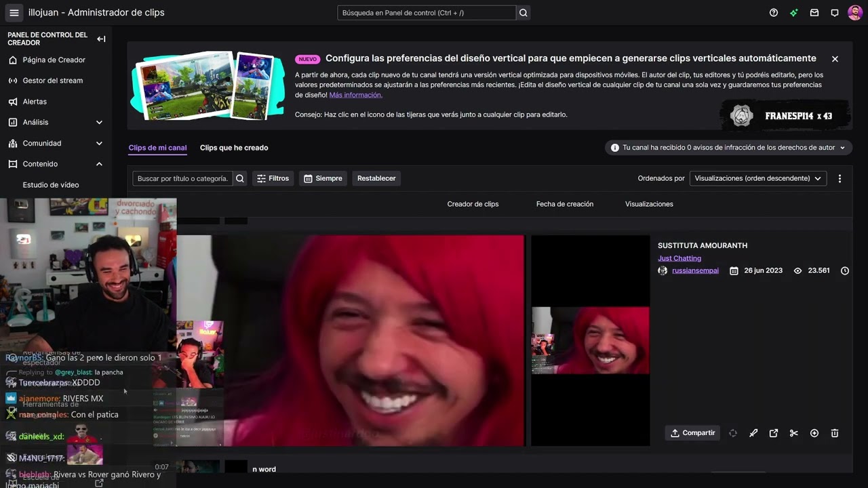Open the Filtros button
This screenshot has width=868, height=488.
click(x=273, y=178)
